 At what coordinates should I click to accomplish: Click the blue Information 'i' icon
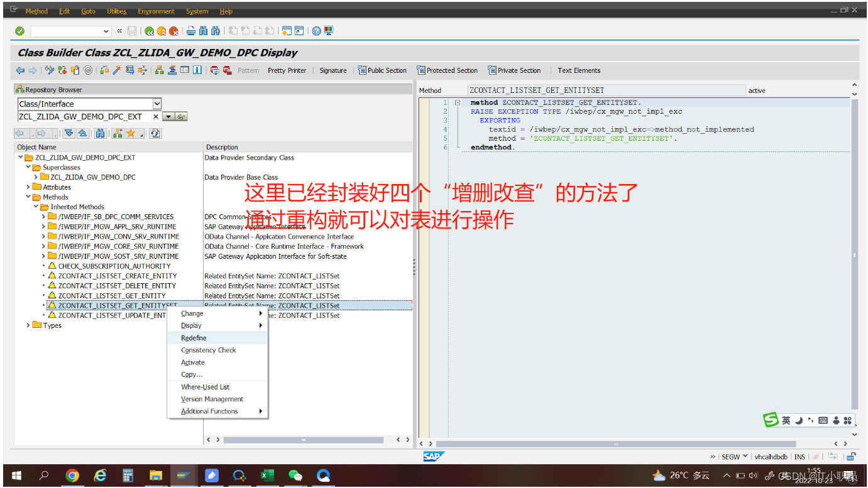197,70
